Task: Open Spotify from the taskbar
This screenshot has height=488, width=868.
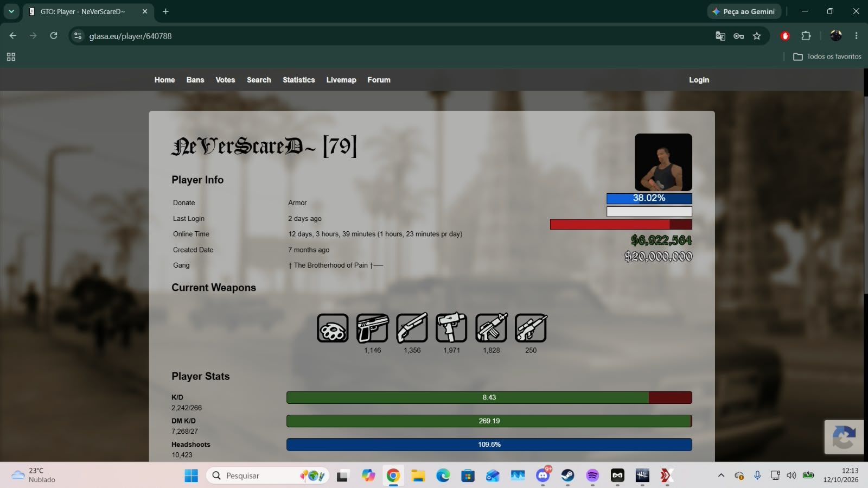Action: pyautogui.click(x=592, y=476)
